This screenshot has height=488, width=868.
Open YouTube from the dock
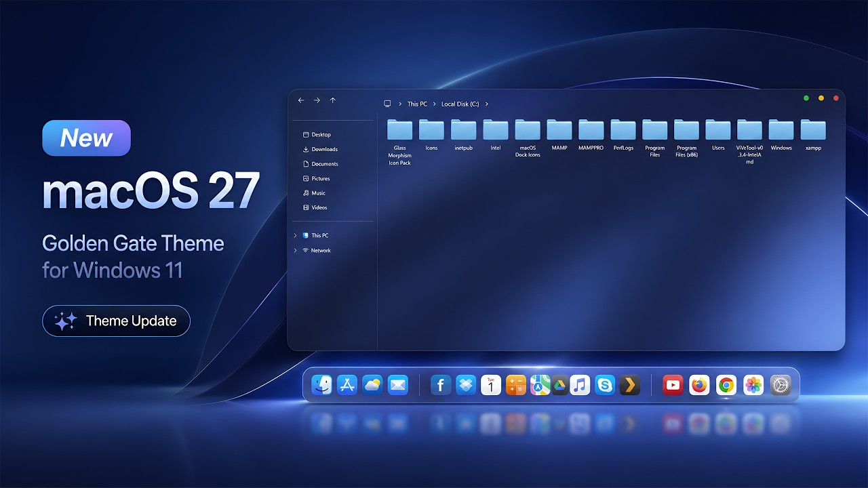pos(673,385)
